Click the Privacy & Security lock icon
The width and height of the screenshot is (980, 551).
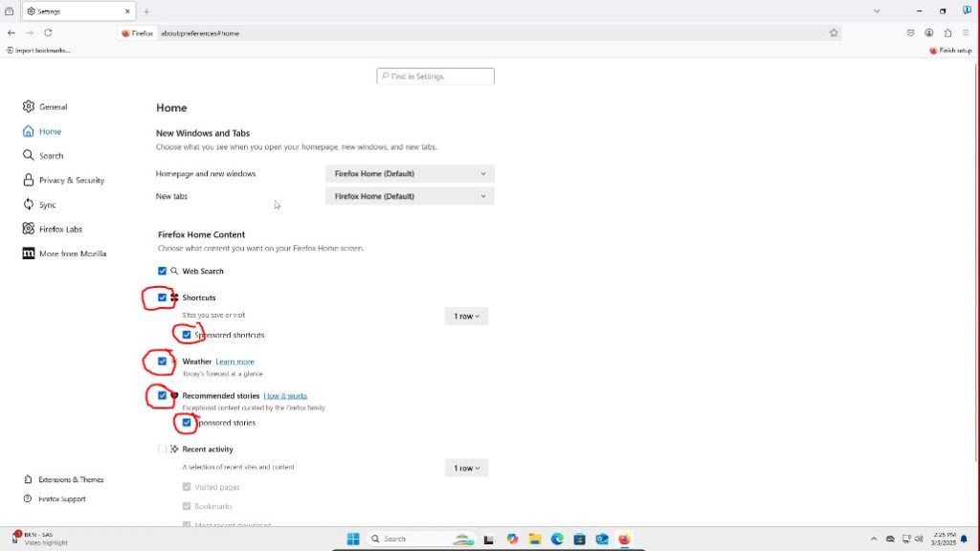coord(28,180)
